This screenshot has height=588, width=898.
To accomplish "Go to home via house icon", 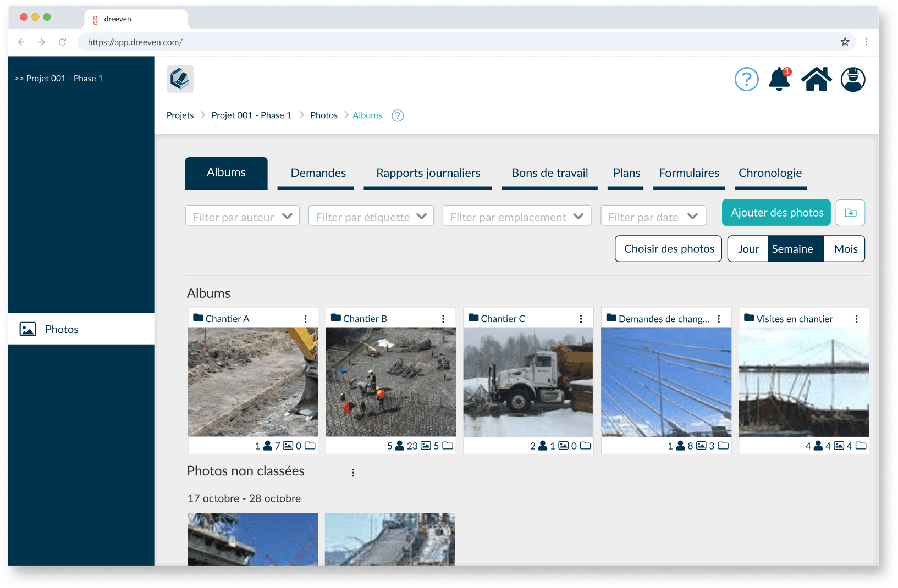I will (817, 79).
